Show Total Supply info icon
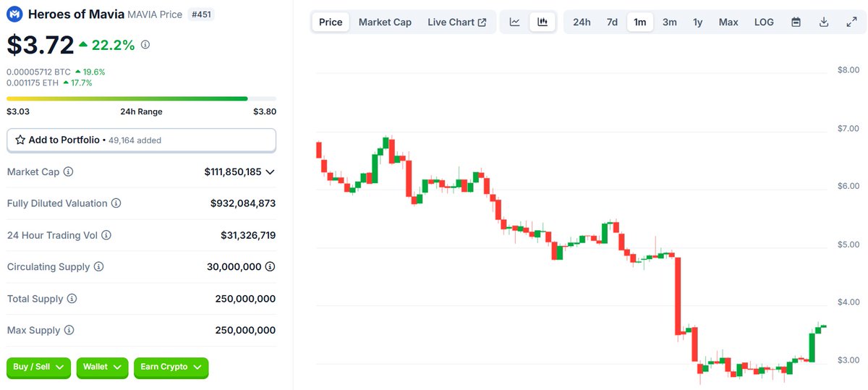 pos(72,299)
